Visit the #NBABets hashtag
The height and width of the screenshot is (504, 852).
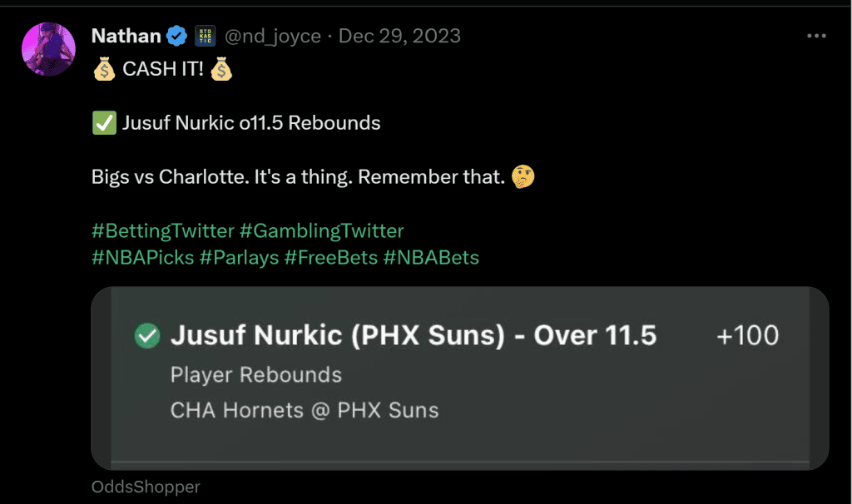(x=432, y=258)
